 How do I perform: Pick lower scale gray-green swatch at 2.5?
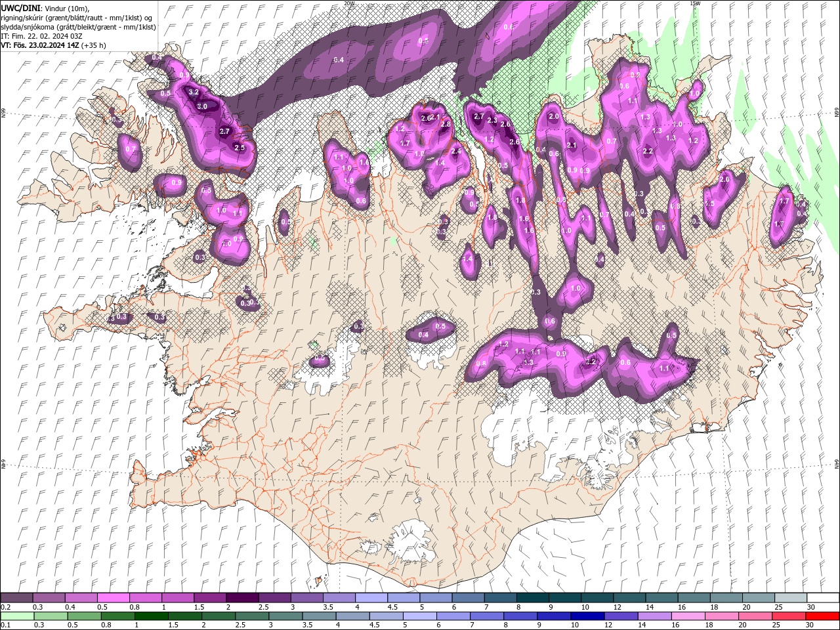pyautogui.click(x=252, y=616)
